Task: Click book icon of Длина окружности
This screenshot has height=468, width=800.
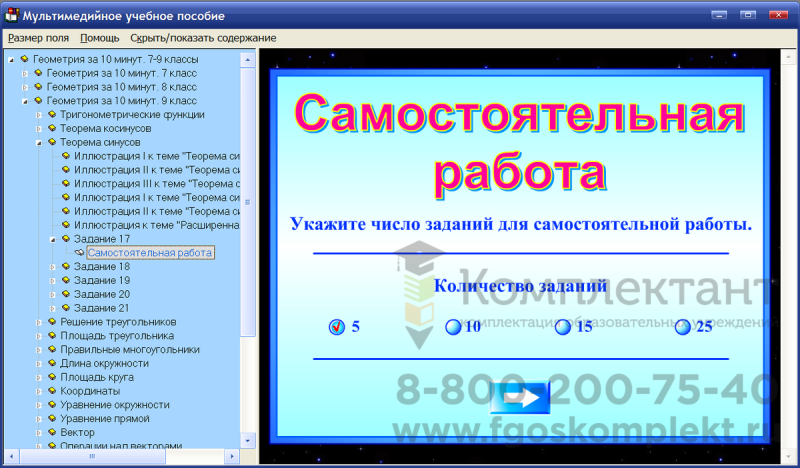Action: coord(52,362)
